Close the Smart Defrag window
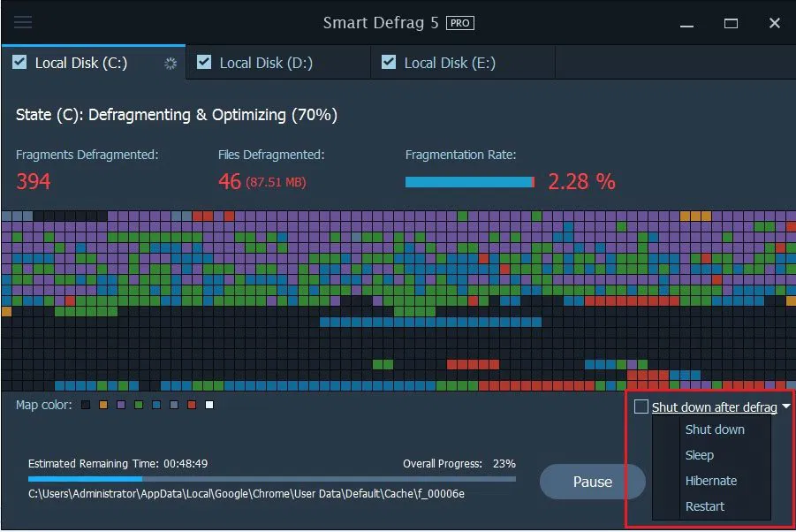Screen dimensions: 796x532 click(x=774, y=23)
